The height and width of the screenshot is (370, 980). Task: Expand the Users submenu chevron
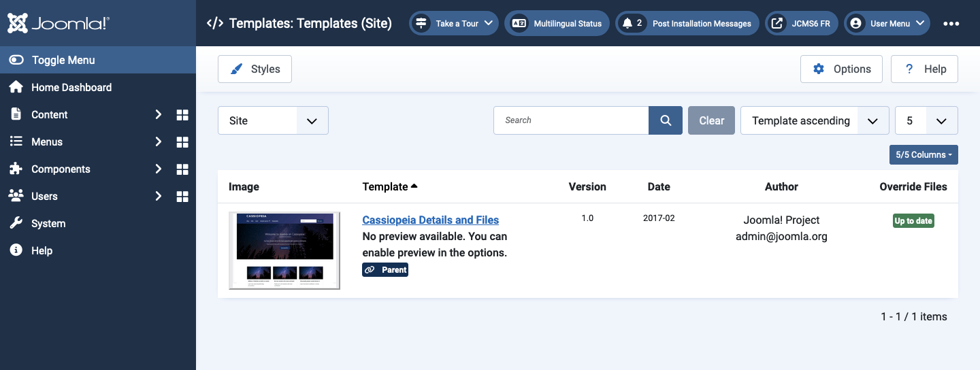158,196
